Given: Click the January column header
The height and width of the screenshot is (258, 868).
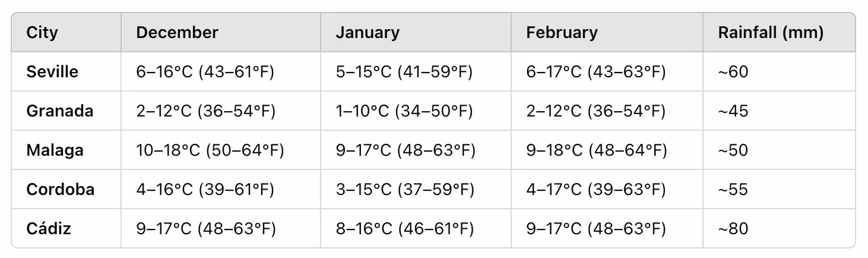Looking at the screenshot, I should point(367,32).
